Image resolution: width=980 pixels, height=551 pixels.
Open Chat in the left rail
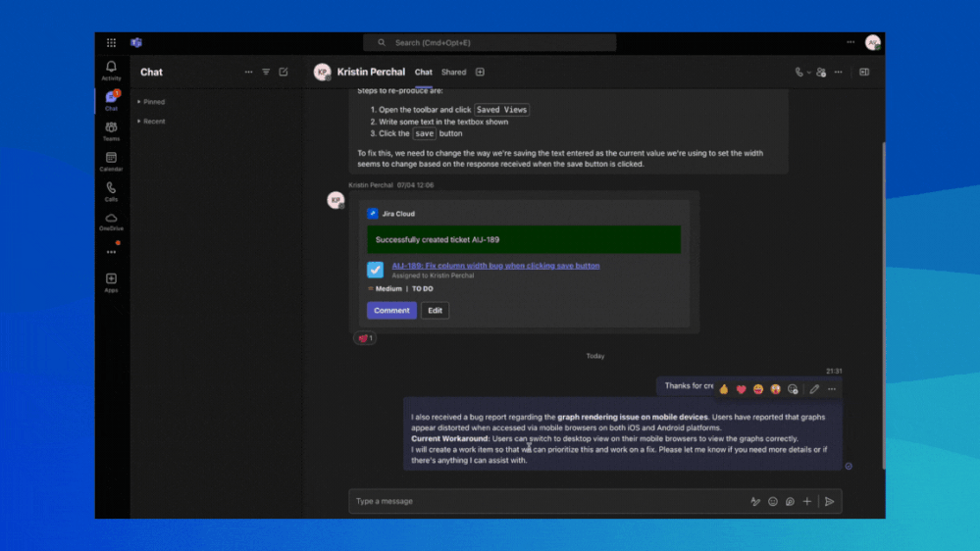point(111,100)
